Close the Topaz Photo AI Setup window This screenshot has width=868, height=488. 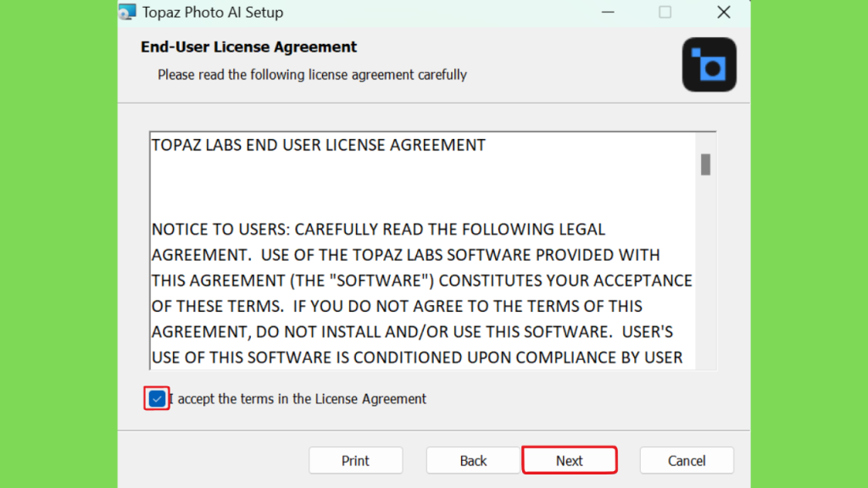(724, 12)
